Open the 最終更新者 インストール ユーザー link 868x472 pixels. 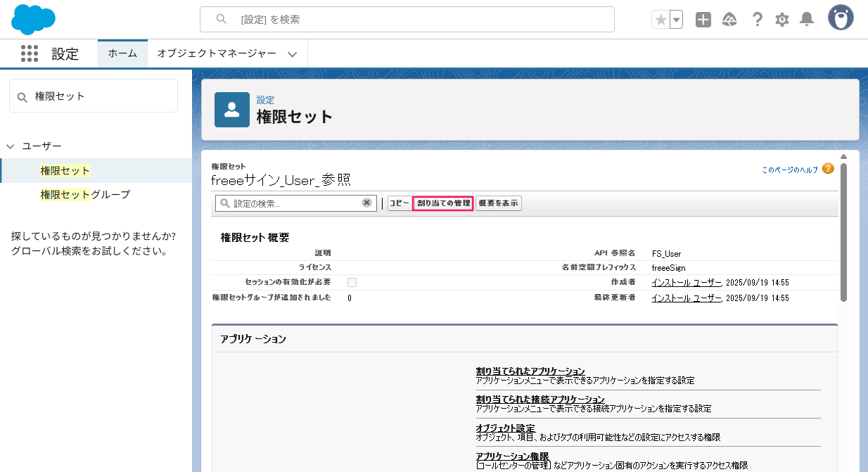[687, 298]
